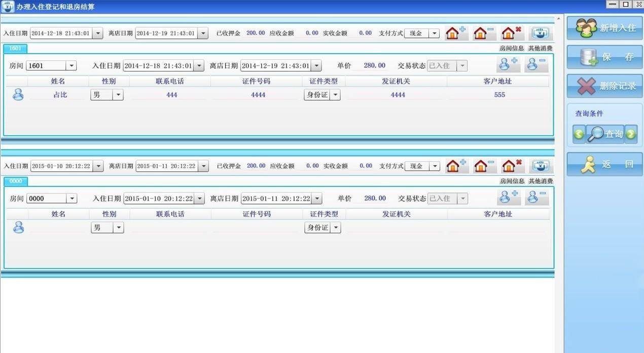Remove a guest from room 1601

coord(536,64)
